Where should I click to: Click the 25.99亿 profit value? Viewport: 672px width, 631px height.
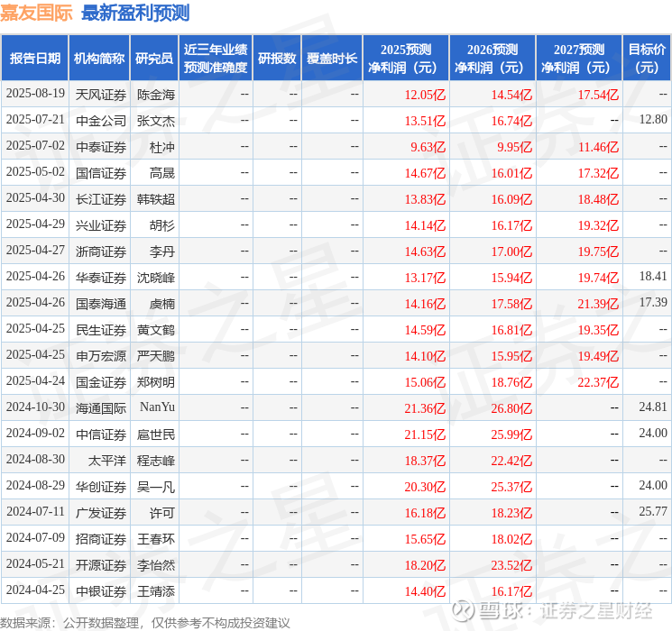pos(511,434)
